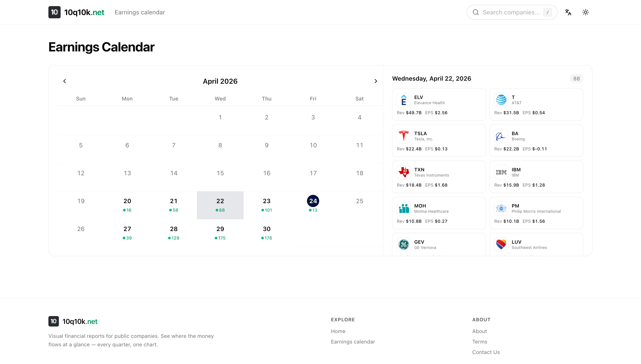Image resolution: width=641 pixels, height=364 pixels.
Task: Select the Tesla earnings card
Action: 438,140
